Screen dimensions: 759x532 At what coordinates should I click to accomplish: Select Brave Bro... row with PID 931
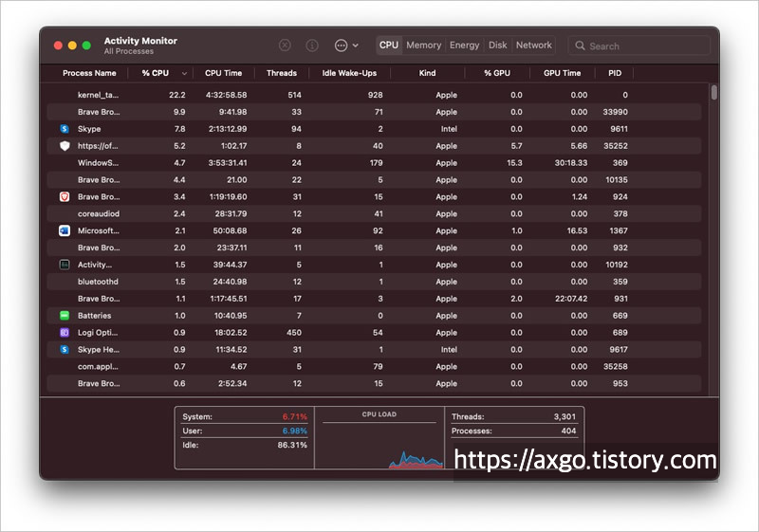coord(374,299)
